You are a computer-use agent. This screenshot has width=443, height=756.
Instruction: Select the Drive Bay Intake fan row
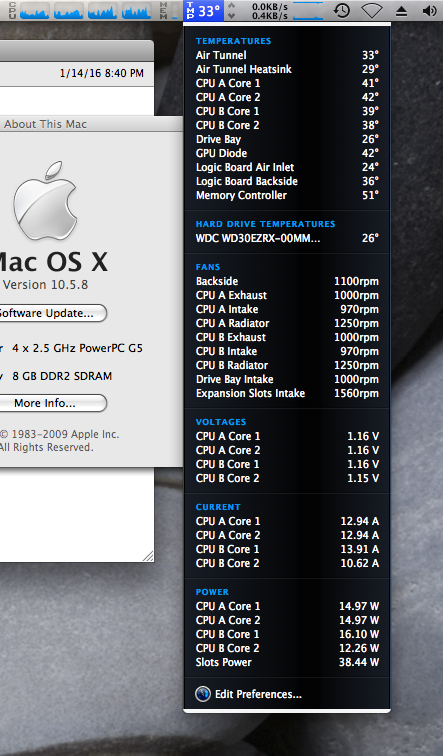point(287,378)
